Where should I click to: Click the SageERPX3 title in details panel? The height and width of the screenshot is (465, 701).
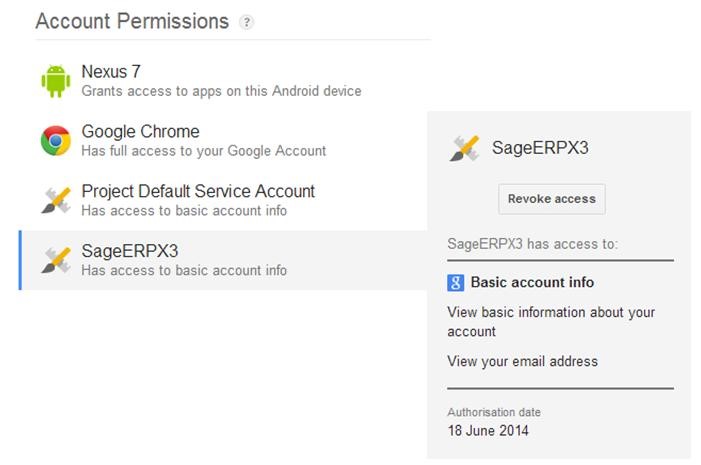coord(540,148)
